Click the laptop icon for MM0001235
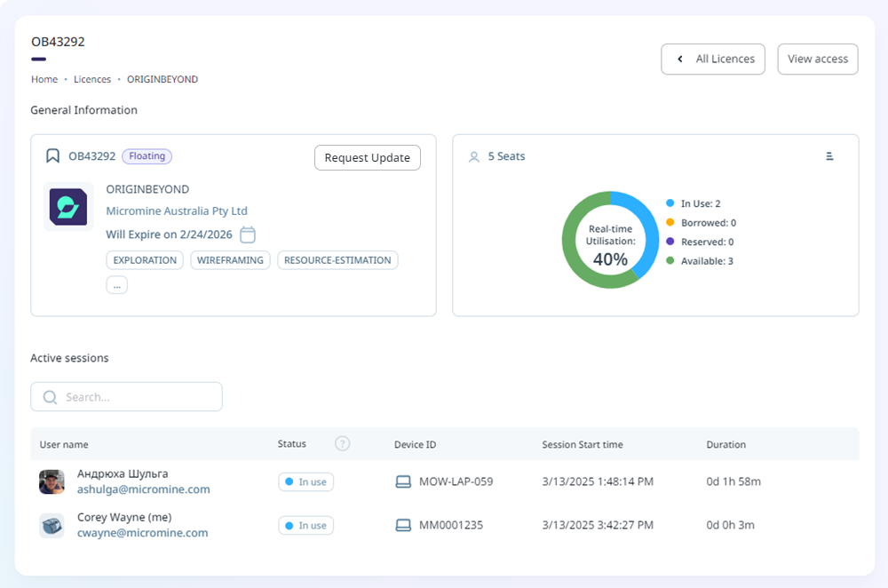Viewport: 888px width, 588px height. pos(403,525)
